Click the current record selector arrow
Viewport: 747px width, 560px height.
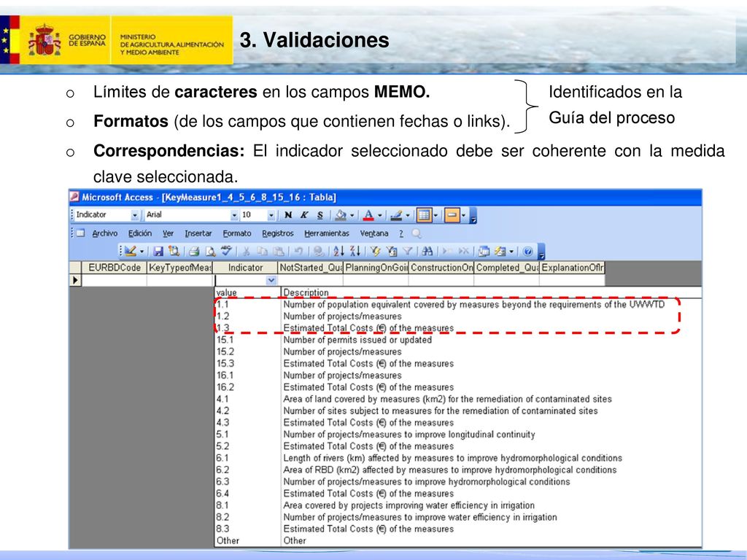75,281
